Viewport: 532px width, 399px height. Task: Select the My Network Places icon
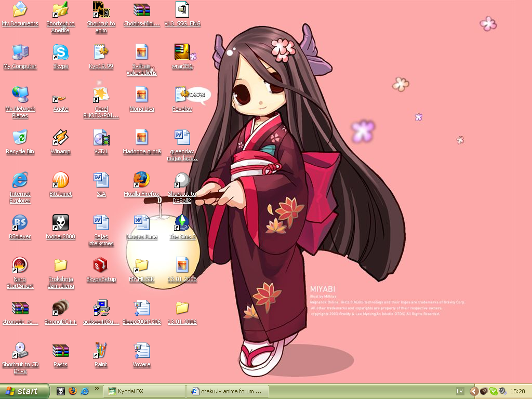(x=20, y=95)
